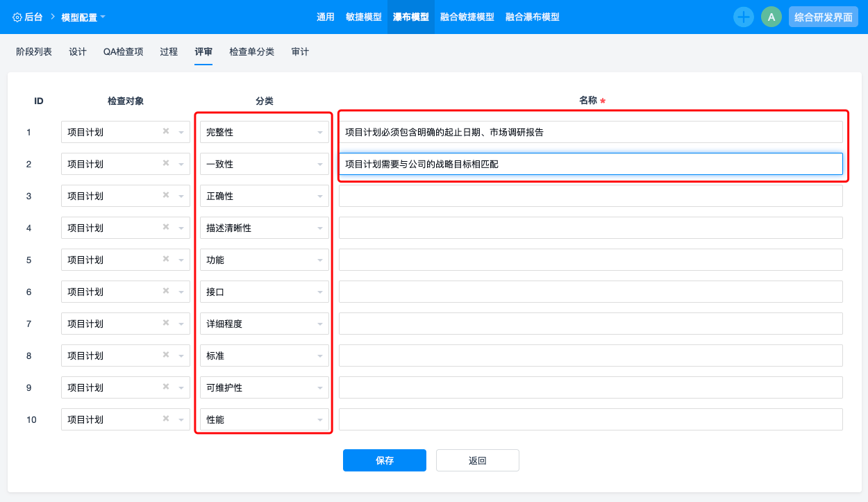Click the 保存 button
868x502 pixels.
[384, 460]
